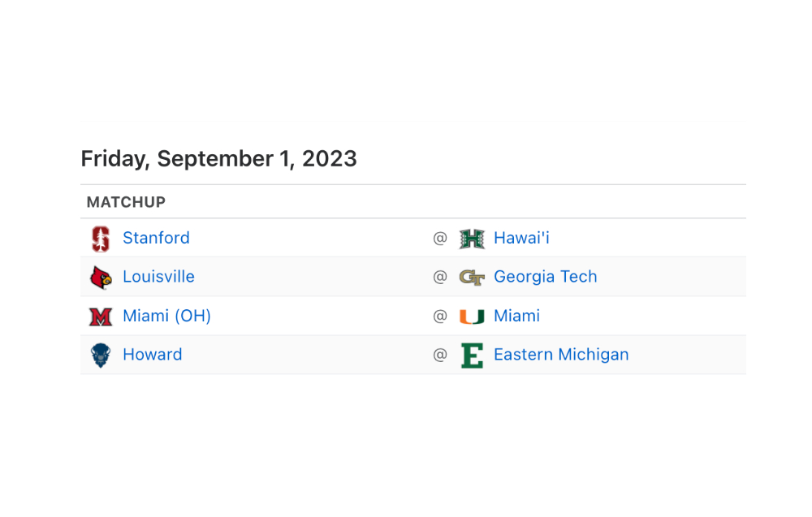Image resolution: width=812 pixels, height=517 pixels.
Task: Click the Miami (OH) red M logo
Action: pos(101,317)
